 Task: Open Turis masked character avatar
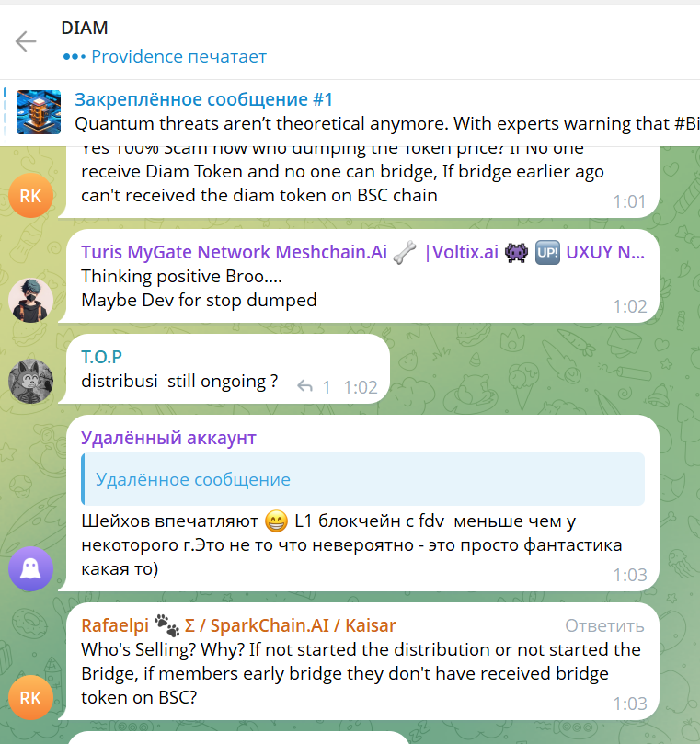pos(31,301)
